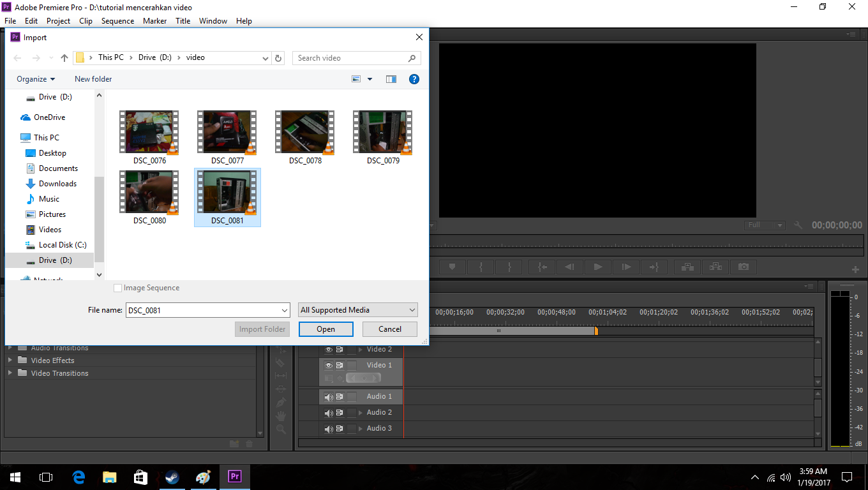The height and width of the screenshot is (490, 868).
Task: Open the Full playback resolution dropdown
Action: pyautogui.click(x=765, y=225)
